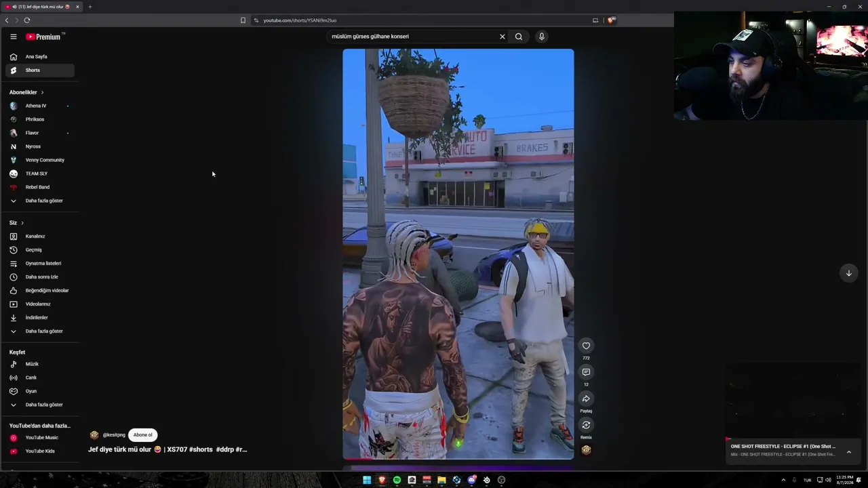Select the 'Jef diye türk mü olur' browser tab
Viewport: 868px width, 488px height.
click(x=42, y=7)
